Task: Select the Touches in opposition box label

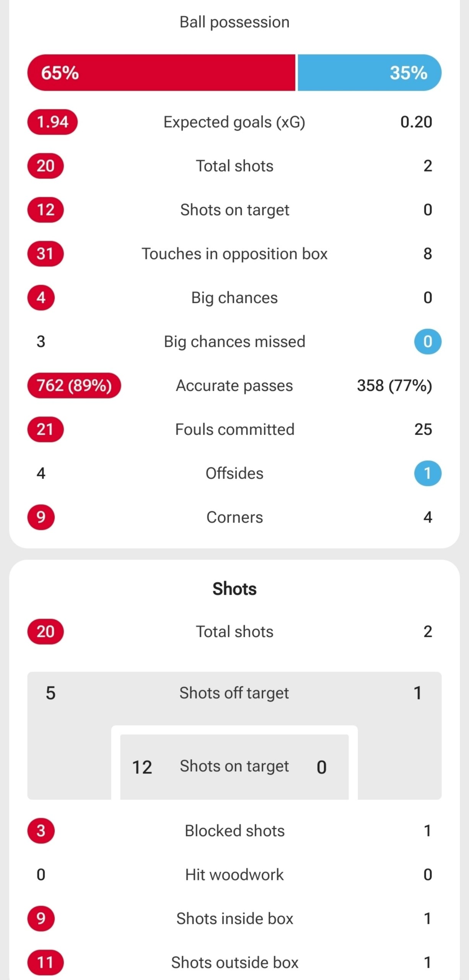Action: coord(234,254)
